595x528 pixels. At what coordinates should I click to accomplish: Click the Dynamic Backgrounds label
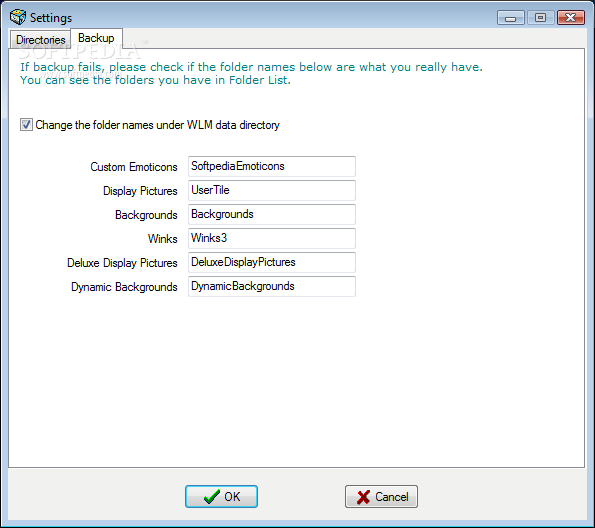(x=124, y=287)
